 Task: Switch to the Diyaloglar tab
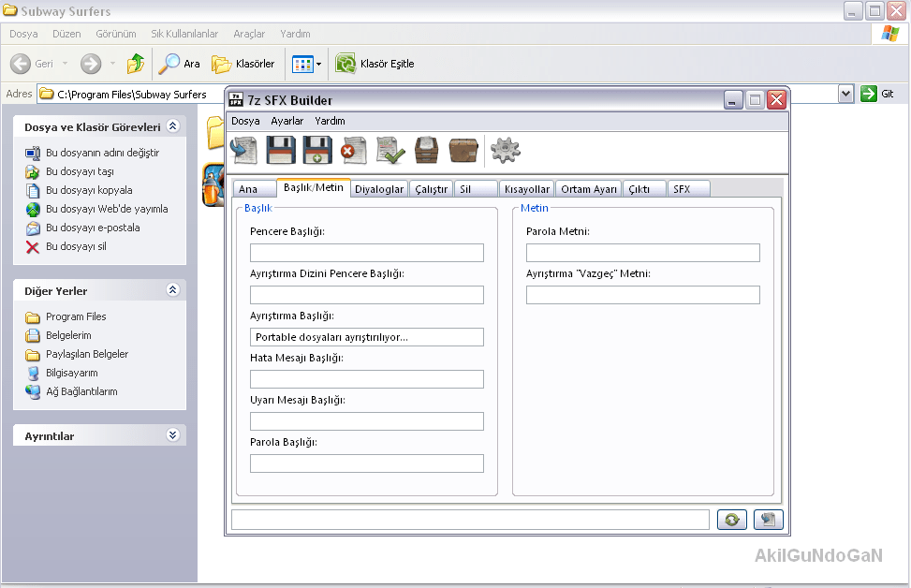379,189
